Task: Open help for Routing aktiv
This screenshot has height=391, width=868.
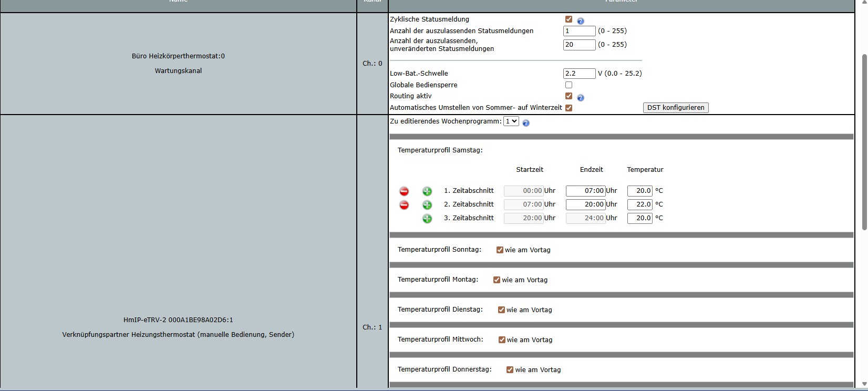Action: [x=581, y=98]
